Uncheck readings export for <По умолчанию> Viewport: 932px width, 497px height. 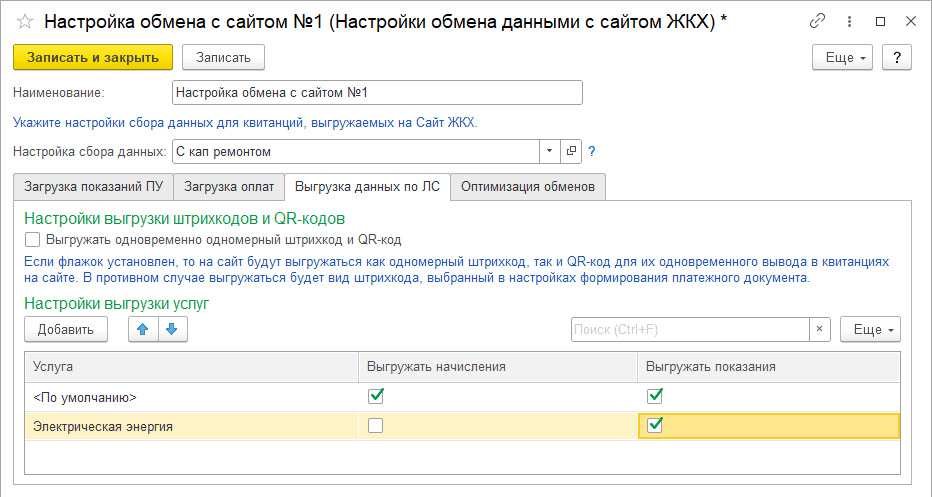tap(655, 396)
